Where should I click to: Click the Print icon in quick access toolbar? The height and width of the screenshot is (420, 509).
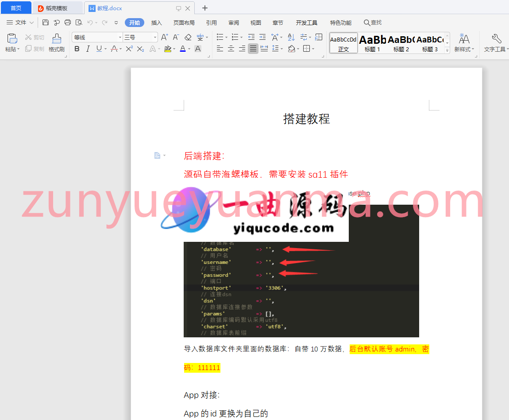point(68,23)
